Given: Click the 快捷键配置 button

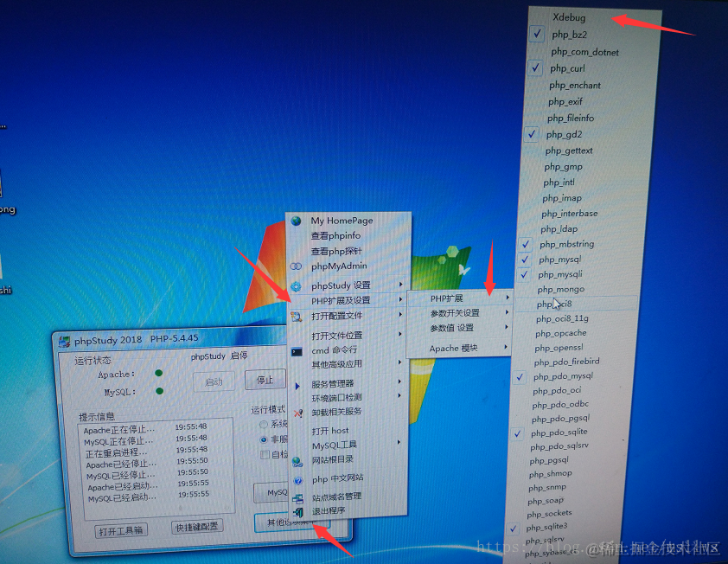Looking at the screenshot, I should pos(197,527).
